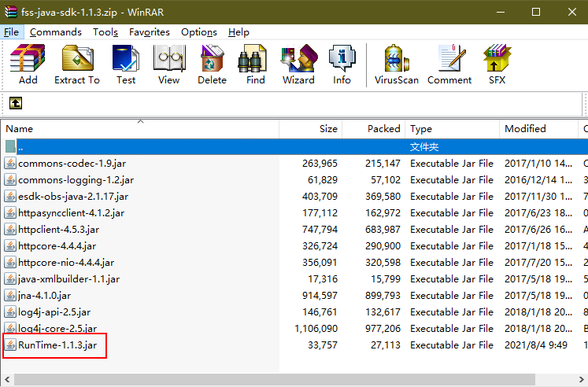Click the Add archive toolbar icon
The image size is (588, 387).
click(x=28, y=64)
